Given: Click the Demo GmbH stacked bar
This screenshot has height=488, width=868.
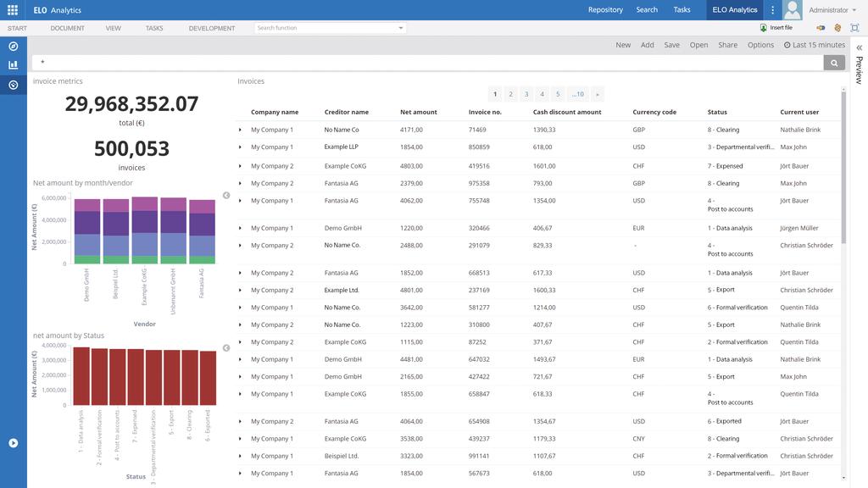Looking at the screenshot, I should (87, 231).
